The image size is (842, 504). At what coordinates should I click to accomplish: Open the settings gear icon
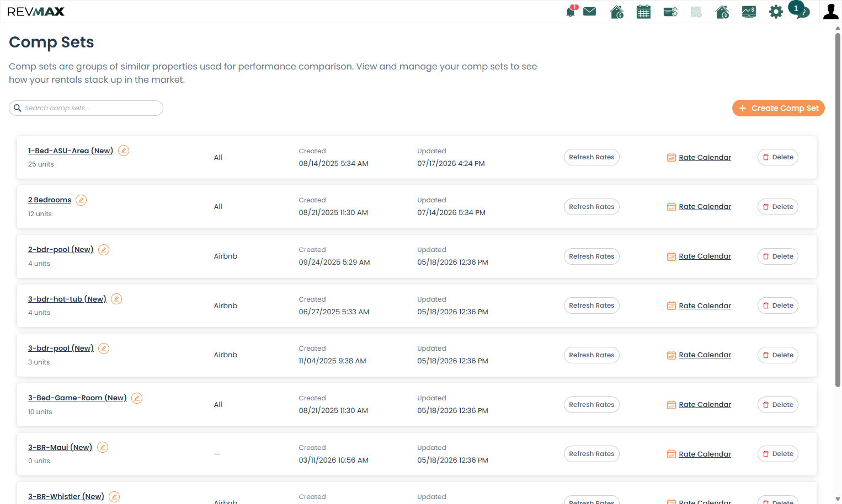[776, 12]
